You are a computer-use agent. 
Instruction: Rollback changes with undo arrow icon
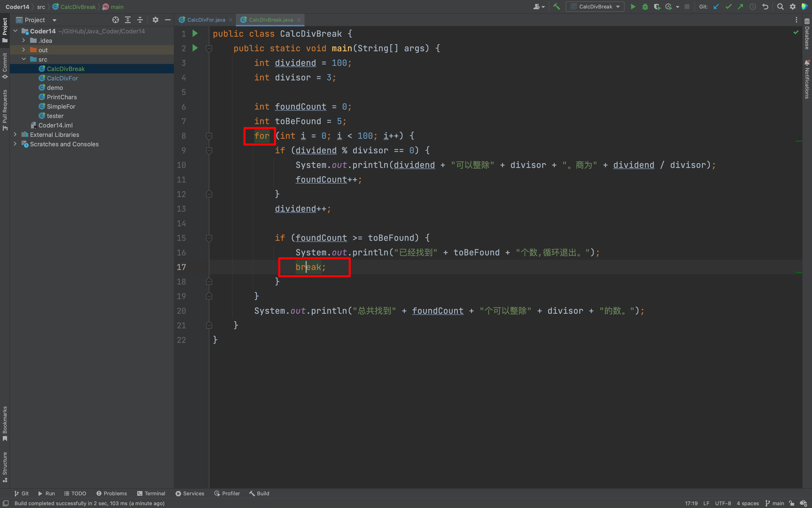pos(765,7)
